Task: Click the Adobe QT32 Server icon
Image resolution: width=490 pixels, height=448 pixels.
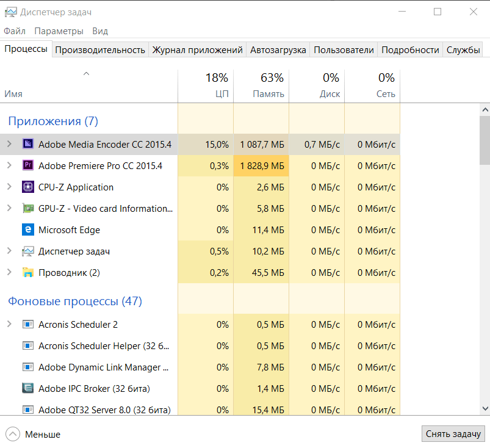Action: 28,410
